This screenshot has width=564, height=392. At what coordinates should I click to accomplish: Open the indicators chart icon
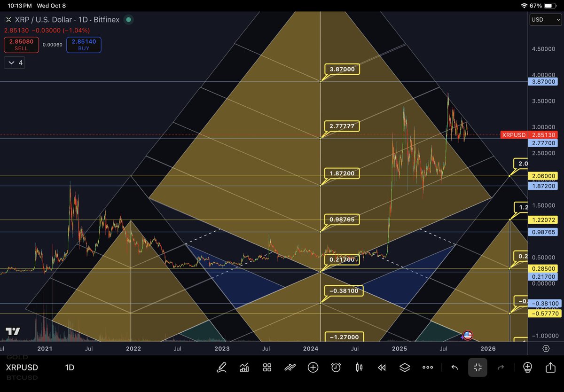(x=244, y=368)
